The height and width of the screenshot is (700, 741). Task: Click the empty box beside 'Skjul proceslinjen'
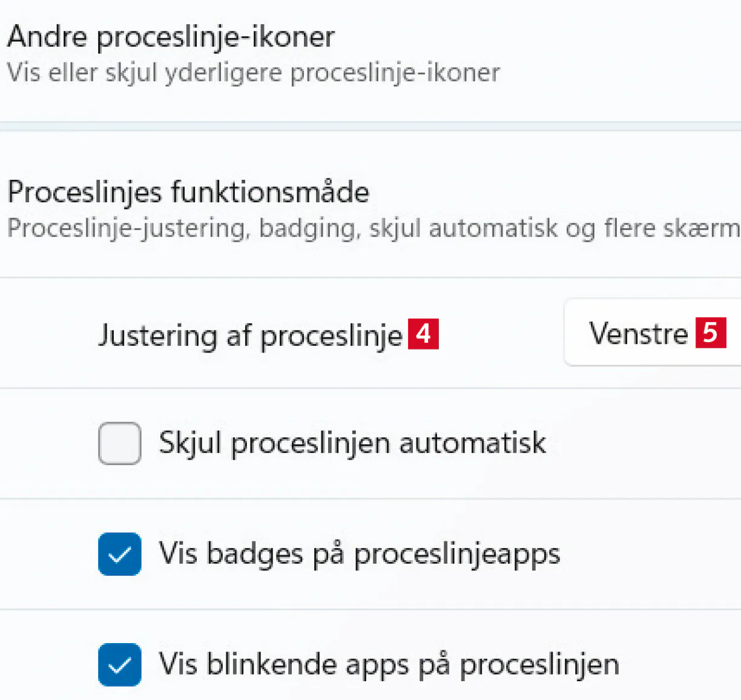pos(120,443)
